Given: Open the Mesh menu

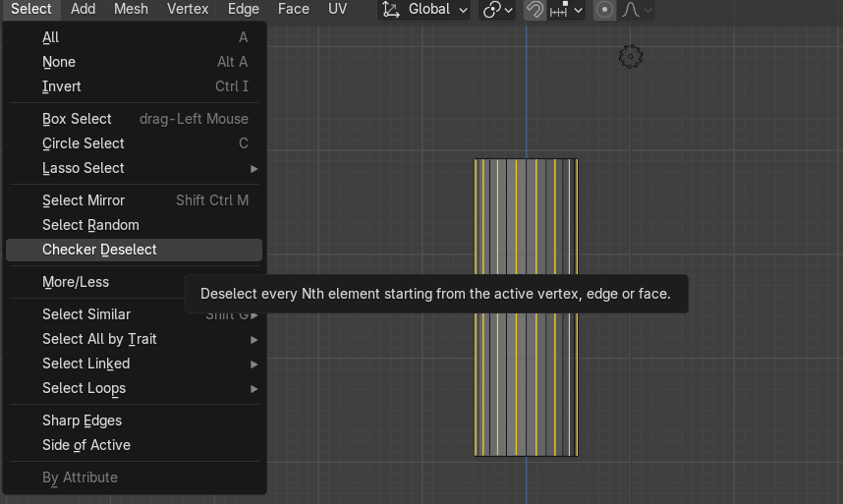Looking at the screenshot, I should 131,9.
